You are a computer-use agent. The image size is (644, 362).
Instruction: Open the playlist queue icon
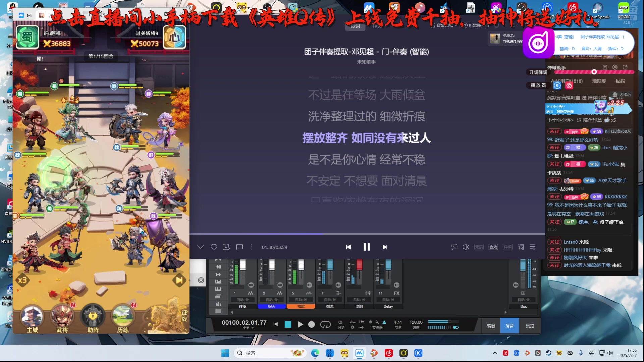tap(533, 247)
